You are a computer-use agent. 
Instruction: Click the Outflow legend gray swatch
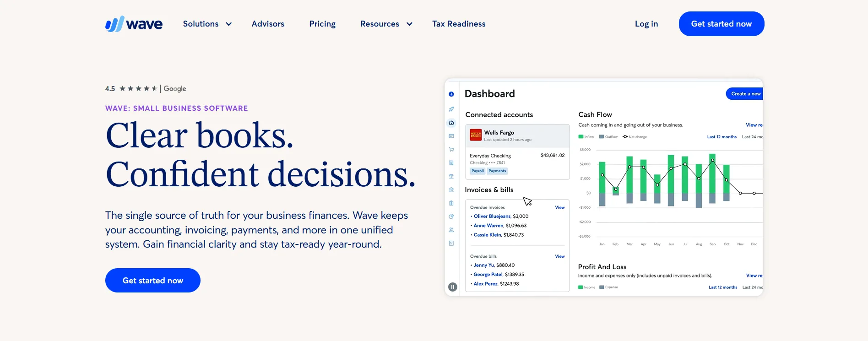pos(602,137)
